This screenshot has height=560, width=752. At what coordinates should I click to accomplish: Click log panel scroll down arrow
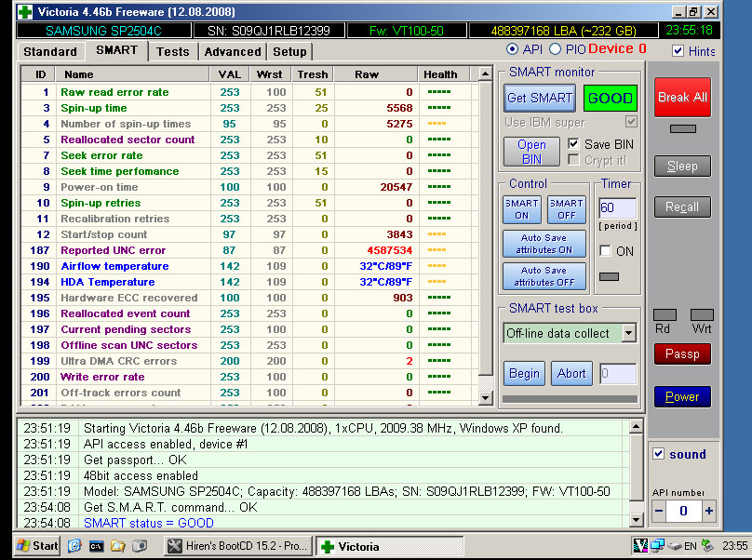(x=636, y=519)
